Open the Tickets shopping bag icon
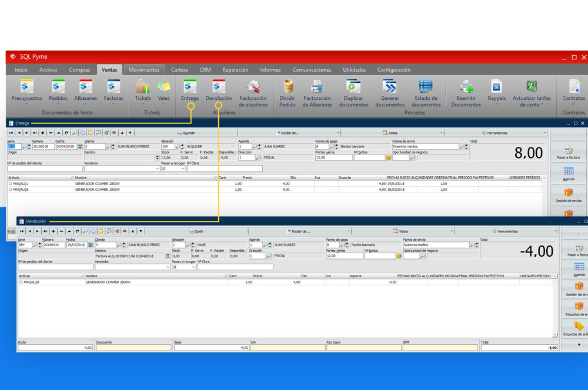The image size is (588, 390). 143,87
